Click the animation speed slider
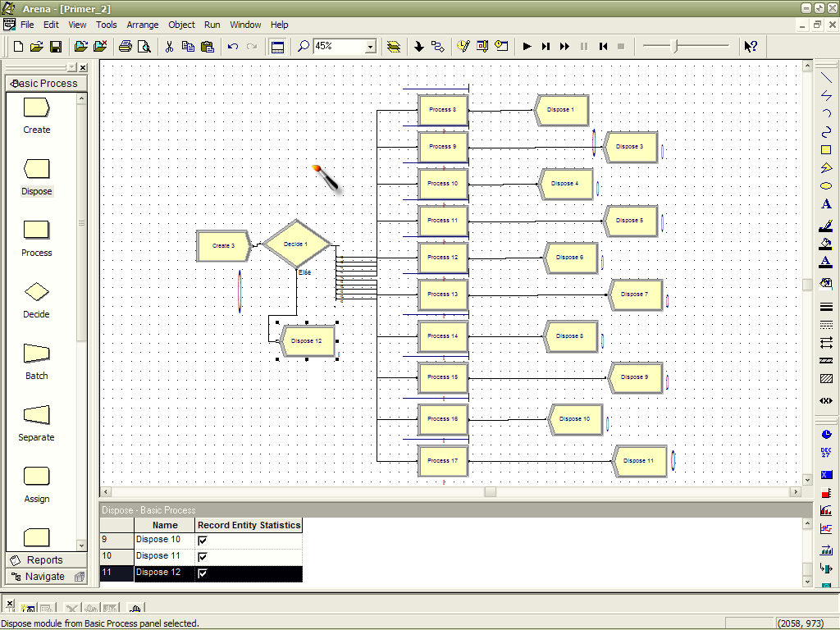840x630 pixels. coord(676,47)
